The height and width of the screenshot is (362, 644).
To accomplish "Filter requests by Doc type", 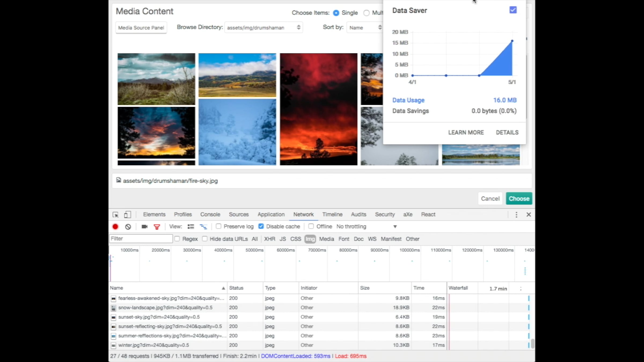I will pyautogui.click(x=358, y=239).
